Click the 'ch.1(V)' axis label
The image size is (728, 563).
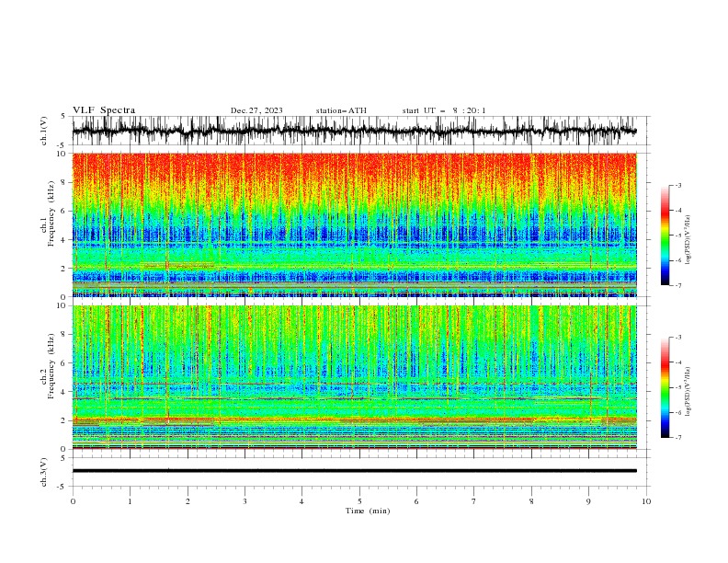tap(44, 131)
